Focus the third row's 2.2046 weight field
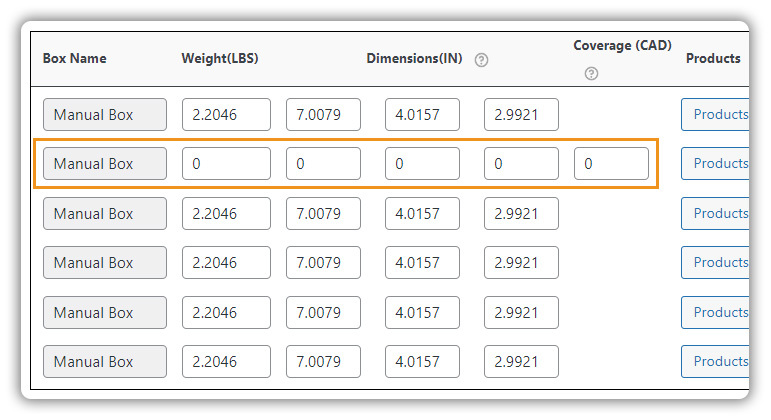The height and width of the screenshot is (420, 771). coord(226,213)
